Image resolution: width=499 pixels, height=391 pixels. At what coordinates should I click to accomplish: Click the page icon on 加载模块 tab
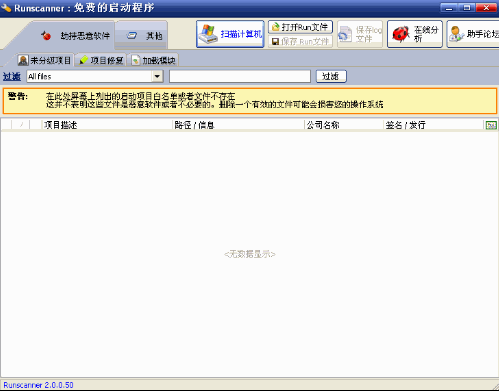[x=135, y=60]
